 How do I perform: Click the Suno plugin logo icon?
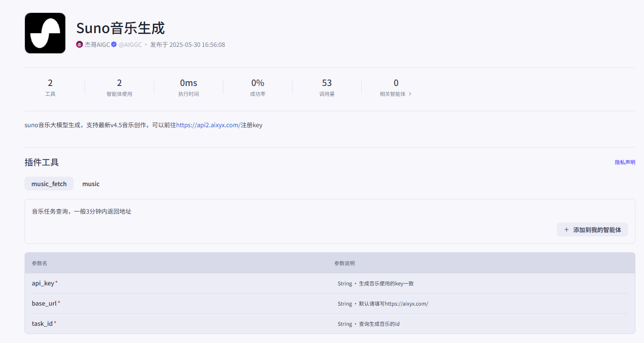pyautogui.click(x=45, y=33)
